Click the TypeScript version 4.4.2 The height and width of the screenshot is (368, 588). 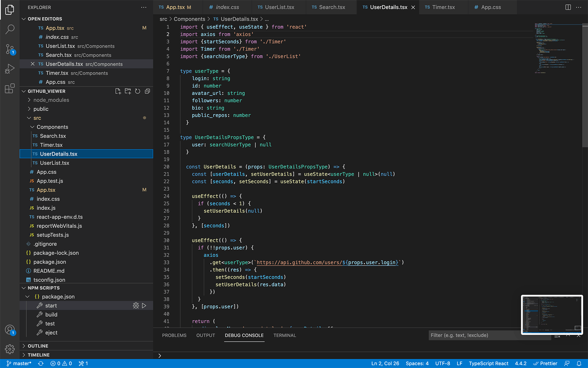[521, 363]
